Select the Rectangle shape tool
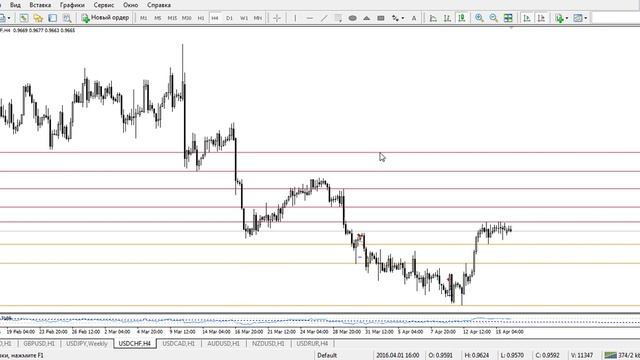 click(x=381, y=18)
